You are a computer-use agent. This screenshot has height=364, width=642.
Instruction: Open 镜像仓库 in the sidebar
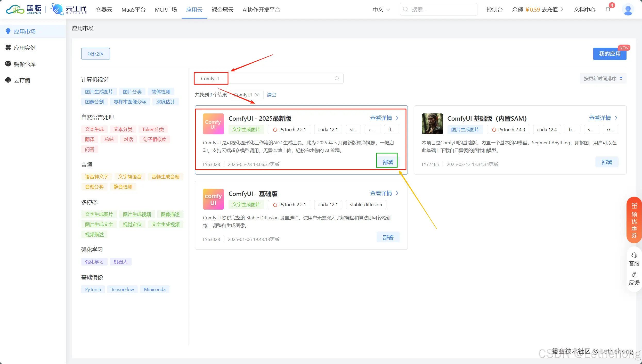pyautogui.click(x=25, y=64)
